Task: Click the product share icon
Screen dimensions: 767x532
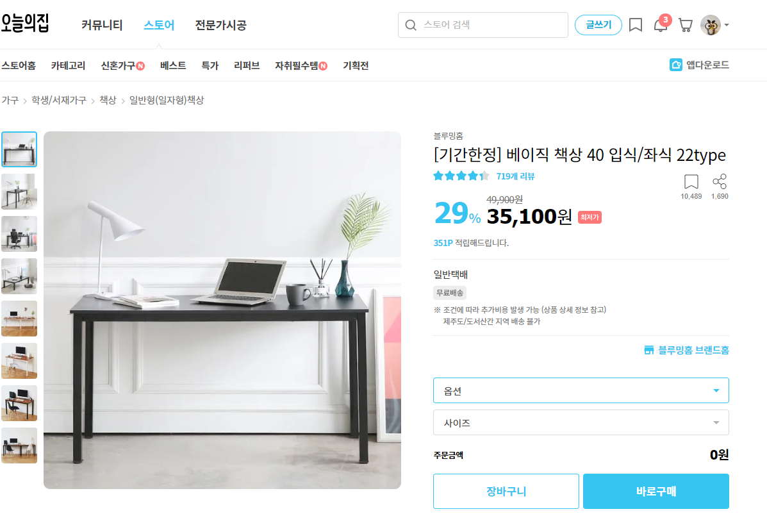Action: 720,181
